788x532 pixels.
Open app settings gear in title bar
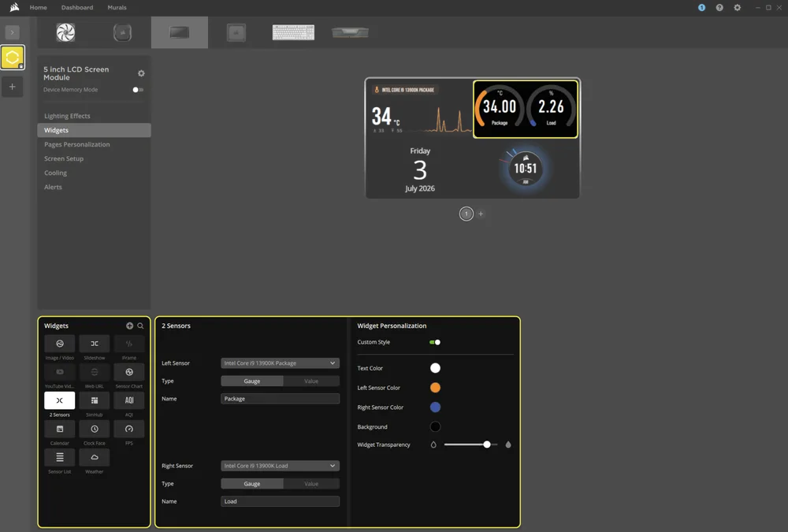[738, 8]
